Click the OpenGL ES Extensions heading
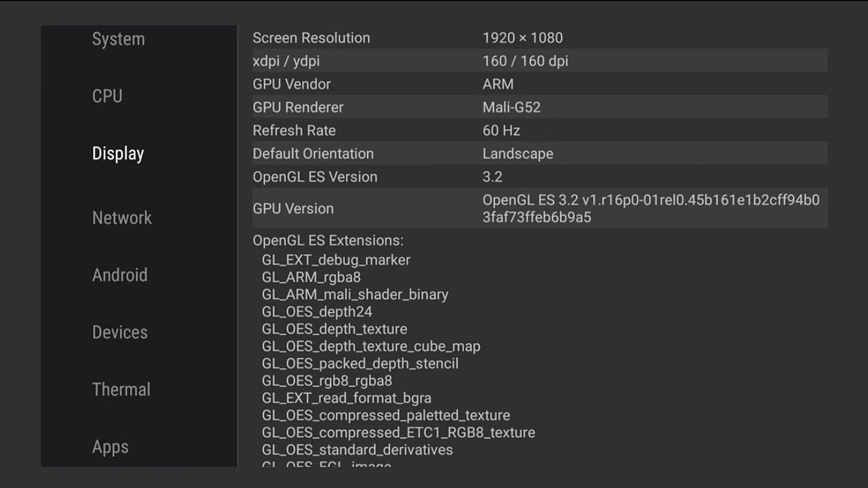 click(x=328, y=241)
